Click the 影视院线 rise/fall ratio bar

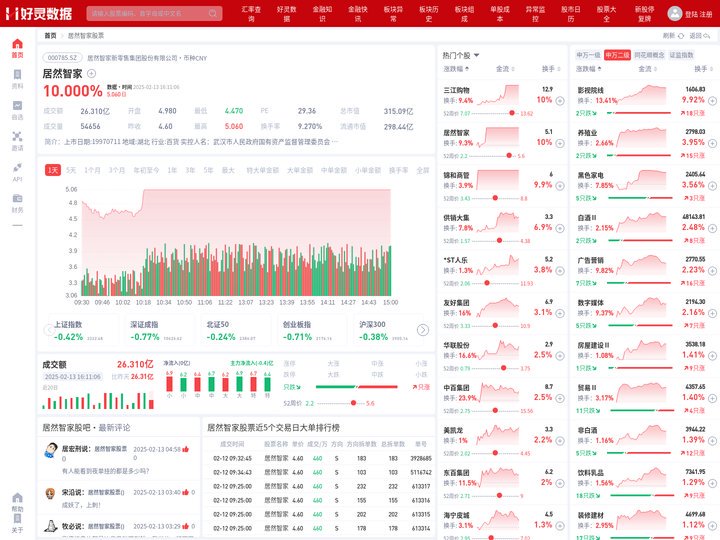(x=641, y=113)
